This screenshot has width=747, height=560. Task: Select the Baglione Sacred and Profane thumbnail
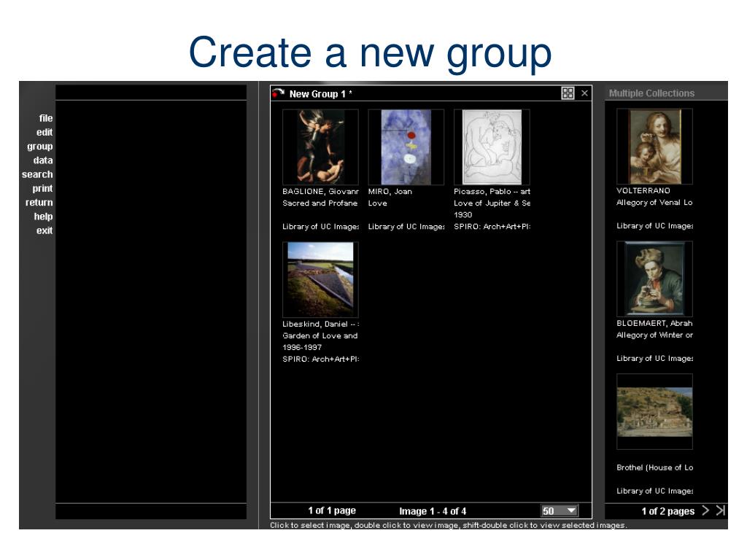click(320, 147)
